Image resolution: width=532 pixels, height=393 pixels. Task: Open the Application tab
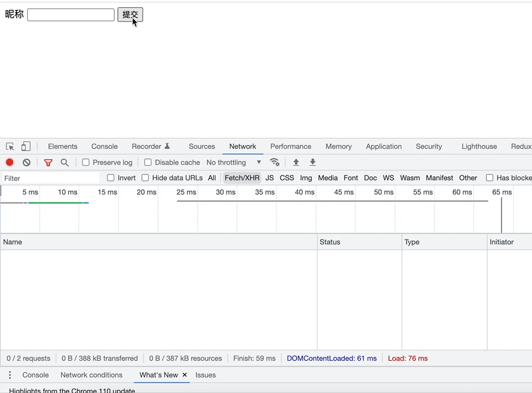tap(383, 146)
